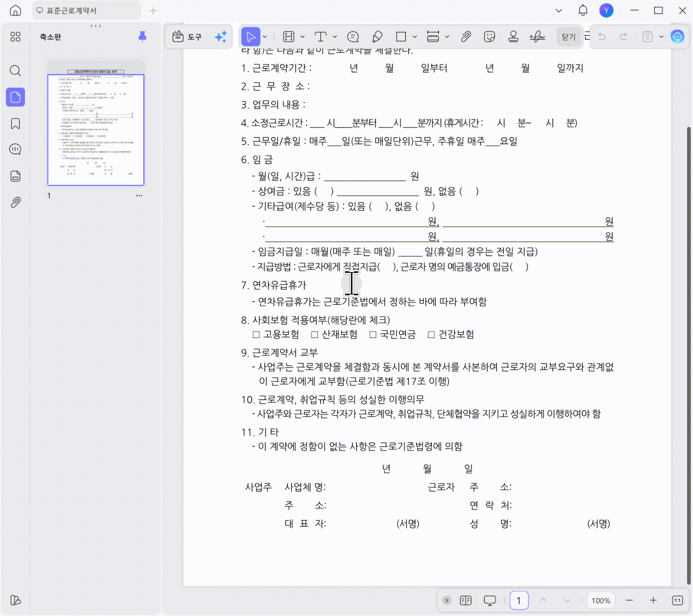693x616 pixels.
Task: Select the stamp tool
Action: 513,37
